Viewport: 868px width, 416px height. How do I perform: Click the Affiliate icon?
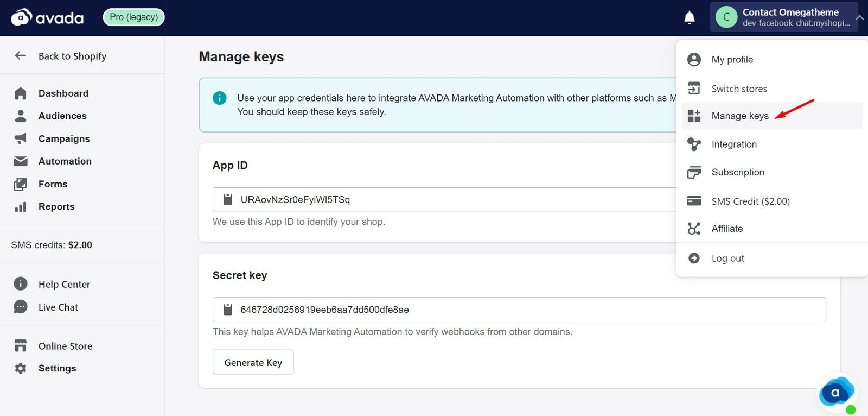click(x=694, y=229)
